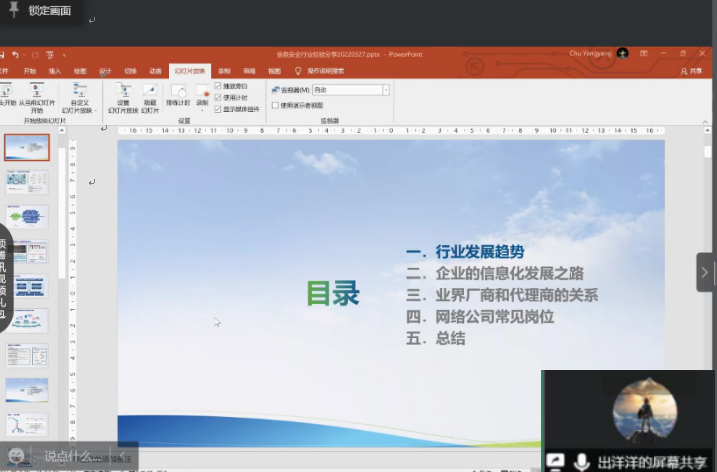Toggle the 播放旁白 checkbox
The width and height of the screenshot is (717, 472).
coord(218,86)
